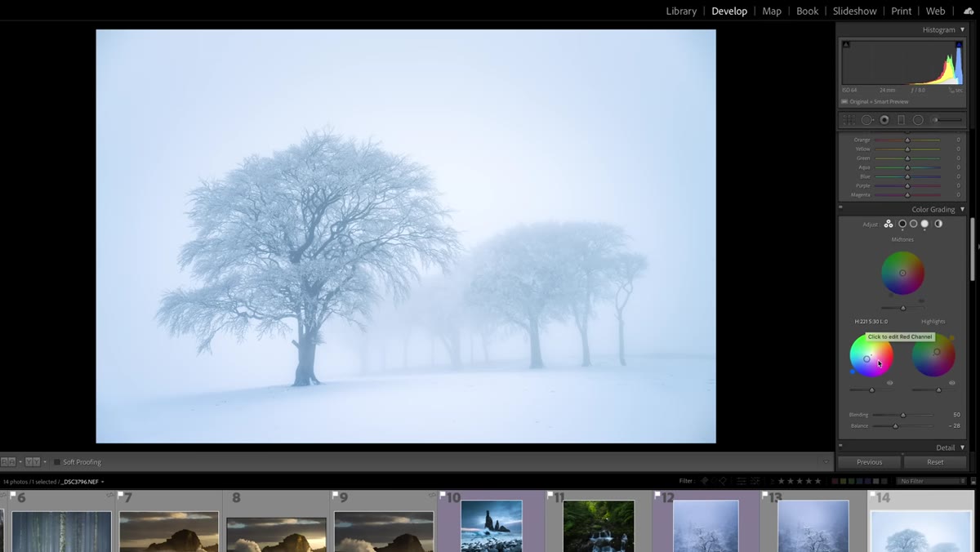Expand the Detail panel triangle

tap(962, 447)
